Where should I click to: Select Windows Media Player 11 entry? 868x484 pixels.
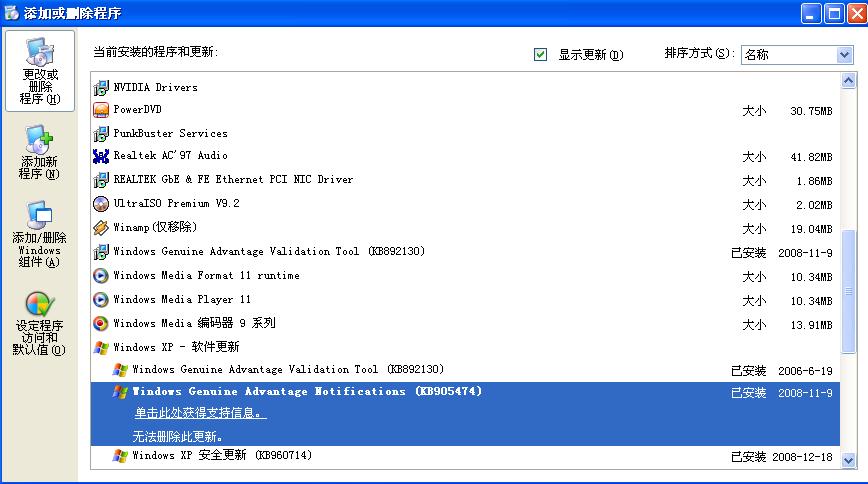[182, 300]
